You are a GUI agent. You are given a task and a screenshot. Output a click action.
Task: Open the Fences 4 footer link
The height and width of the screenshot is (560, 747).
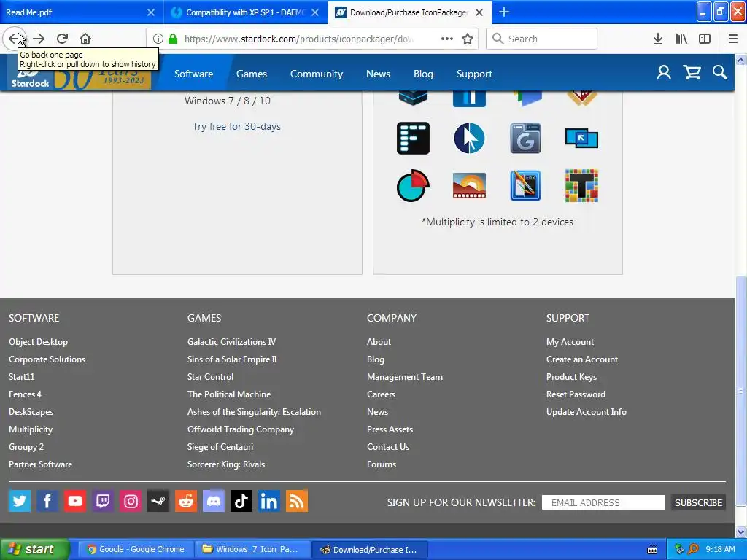point(25,394)
